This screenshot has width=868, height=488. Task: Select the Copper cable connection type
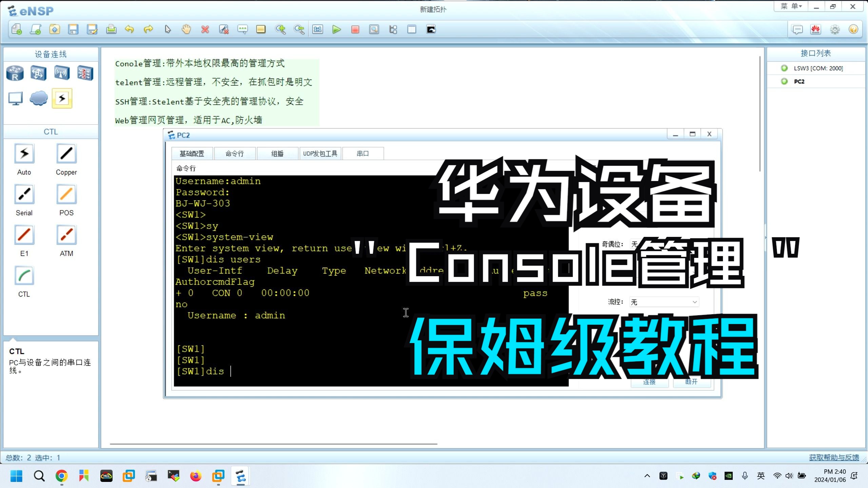66,154
